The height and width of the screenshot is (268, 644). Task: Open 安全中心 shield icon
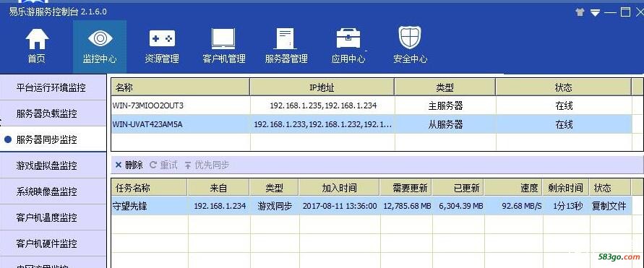click(410, 38)
